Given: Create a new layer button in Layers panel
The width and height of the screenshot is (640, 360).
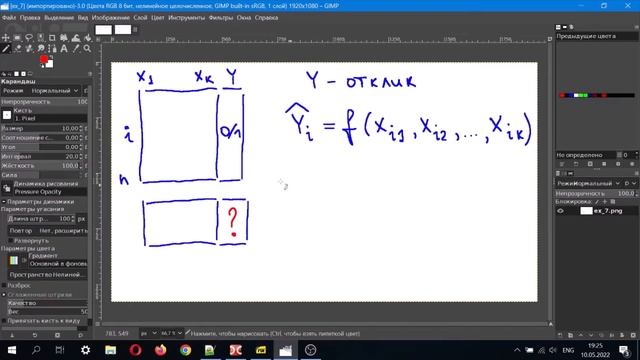Looking at the screenshot, I should click(x=560, y=335).
